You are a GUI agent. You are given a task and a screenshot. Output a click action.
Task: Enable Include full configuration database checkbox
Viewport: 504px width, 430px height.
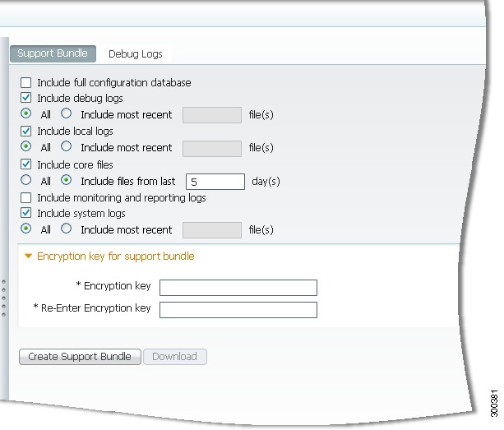click(x=25, y=82)
